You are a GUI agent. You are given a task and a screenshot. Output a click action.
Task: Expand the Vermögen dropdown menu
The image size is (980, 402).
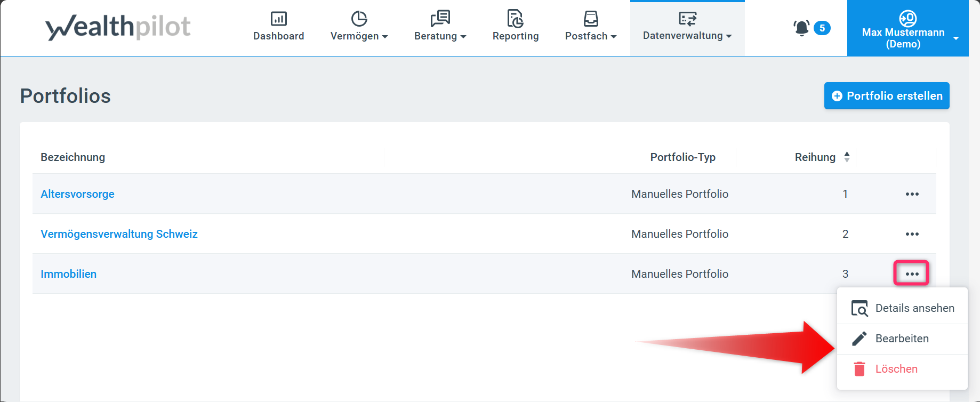pyautogui.click(x=359, y=36)
